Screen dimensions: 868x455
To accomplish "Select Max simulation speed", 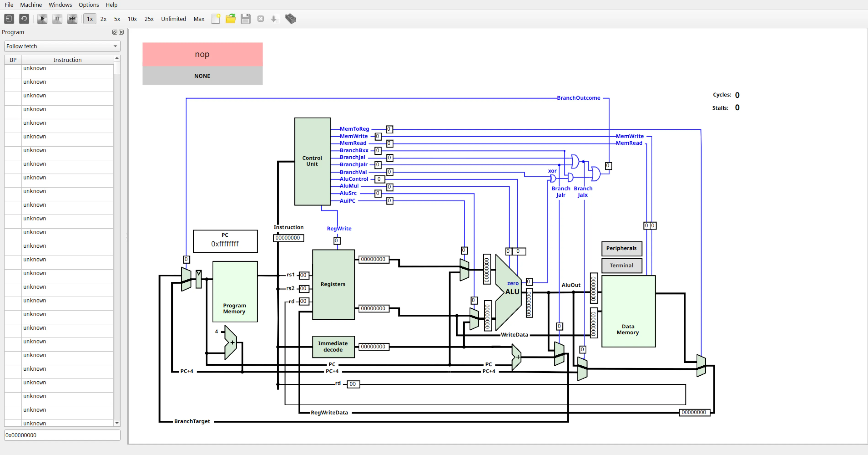I will pyautogui.click(x=199, y=19).
